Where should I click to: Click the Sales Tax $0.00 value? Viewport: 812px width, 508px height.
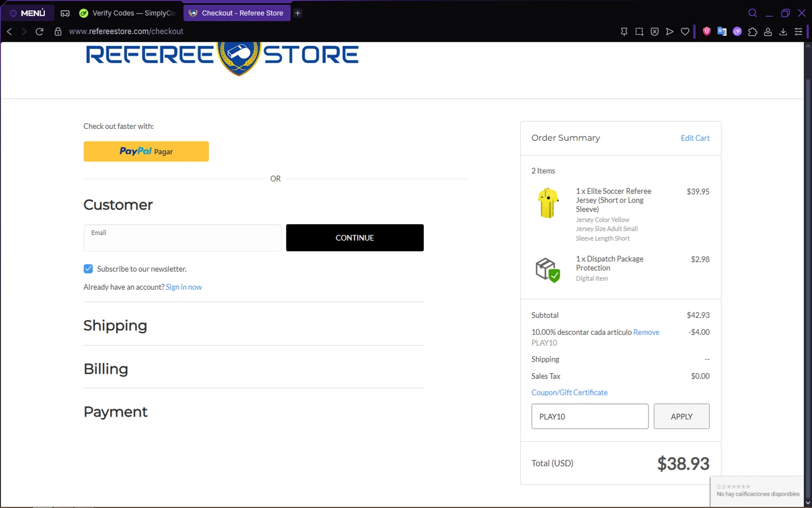coord(700,376)
